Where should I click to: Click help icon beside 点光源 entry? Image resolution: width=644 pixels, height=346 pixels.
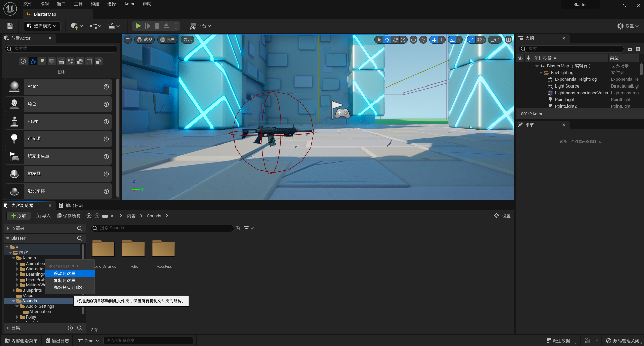(106, 139)
